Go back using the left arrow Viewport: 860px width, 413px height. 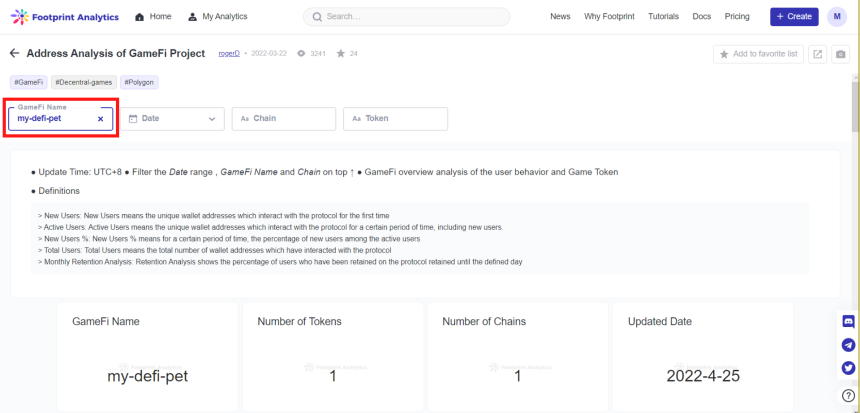point(15,53)
